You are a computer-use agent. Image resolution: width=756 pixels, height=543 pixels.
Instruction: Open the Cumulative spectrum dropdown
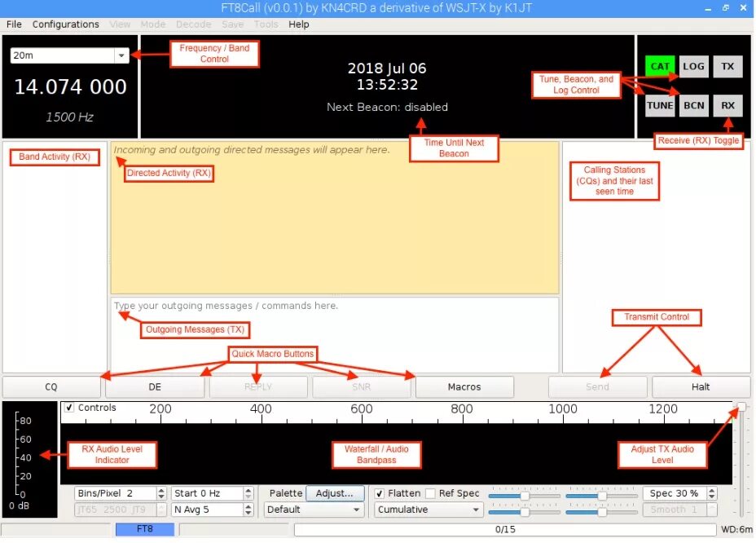pyautogui.click(x=429, y=510)
